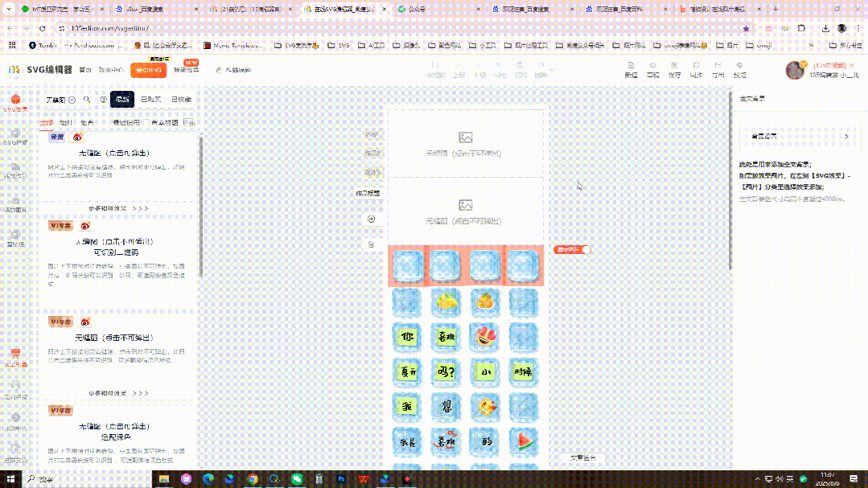Open the SVG bookmark folder
The height and width of the screenshot is (488, 868).
point(339,45)
